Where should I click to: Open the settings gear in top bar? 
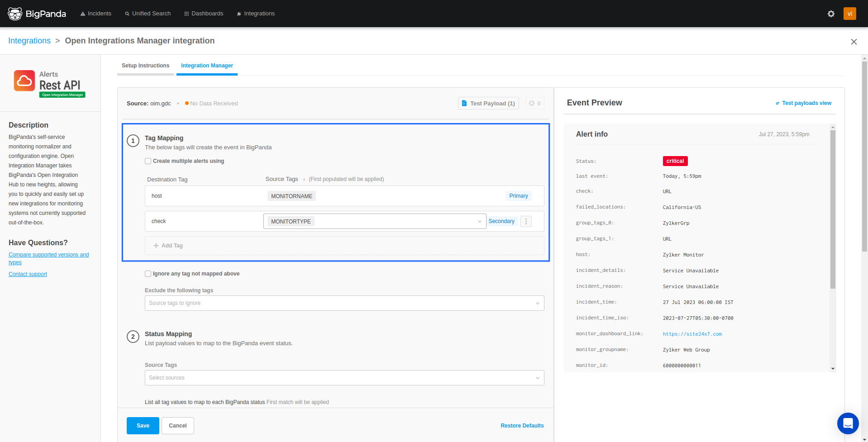point(831,14)
